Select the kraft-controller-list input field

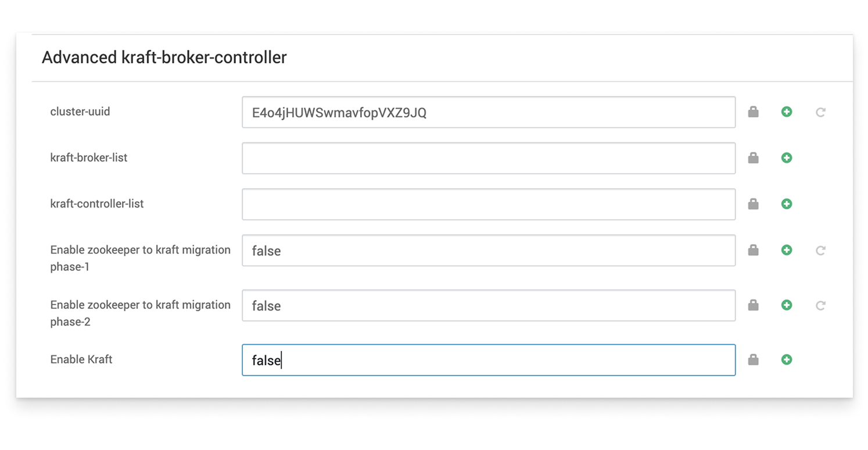[x=488, y=204]
